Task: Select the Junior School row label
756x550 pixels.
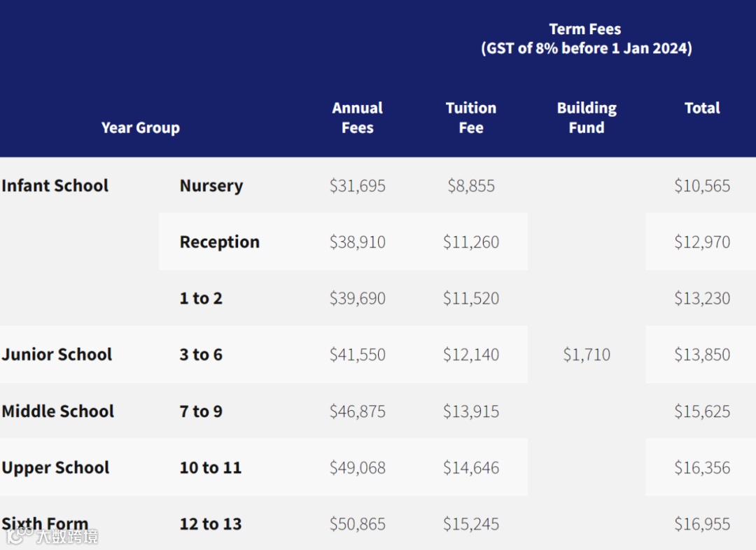Action: click(x=57, y=355)
